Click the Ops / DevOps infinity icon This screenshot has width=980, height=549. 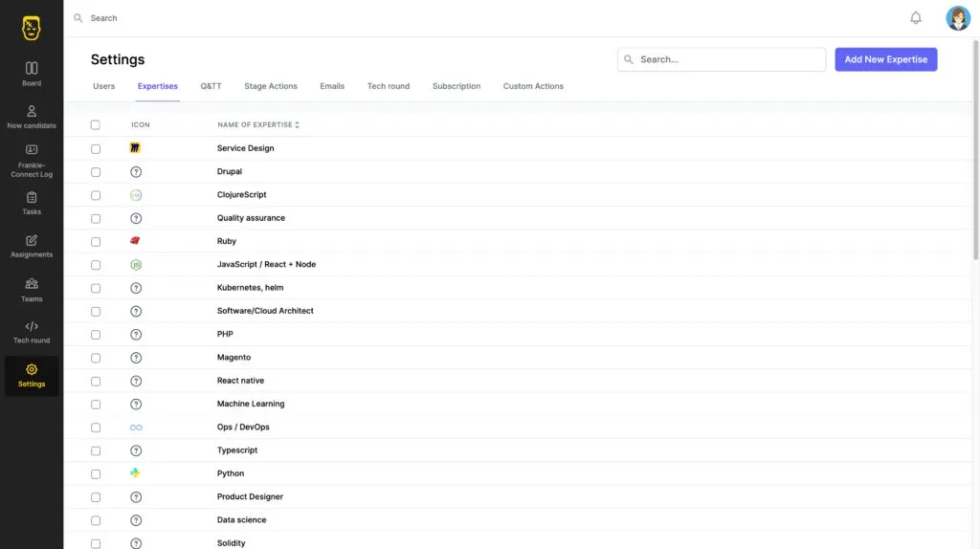click(136, 428)
